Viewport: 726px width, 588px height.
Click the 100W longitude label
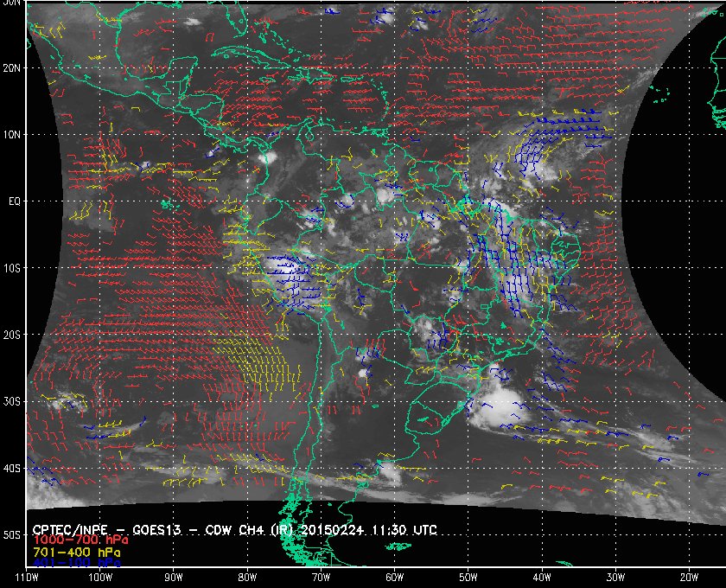[100, 578]
